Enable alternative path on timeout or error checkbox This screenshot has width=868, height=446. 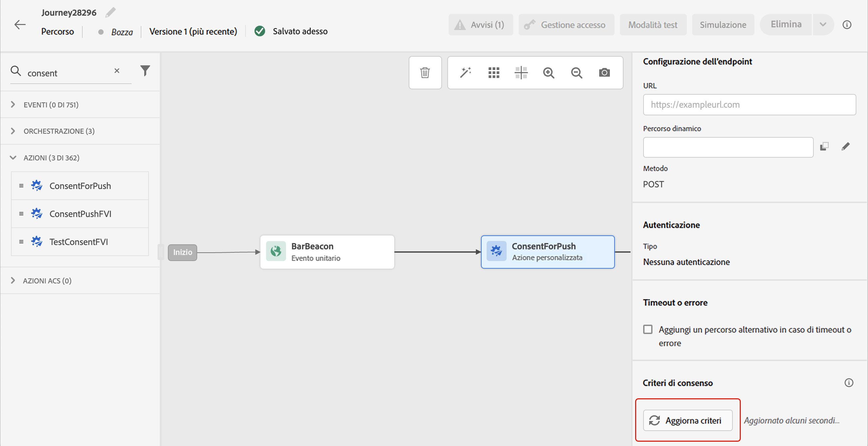[648, 329]
